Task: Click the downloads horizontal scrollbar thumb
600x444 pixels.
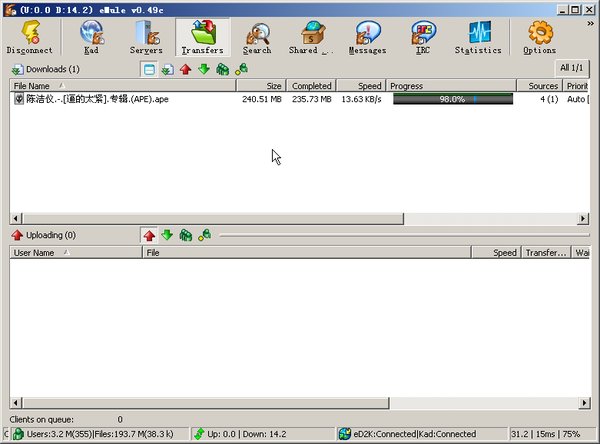Action: click(213, 219)
